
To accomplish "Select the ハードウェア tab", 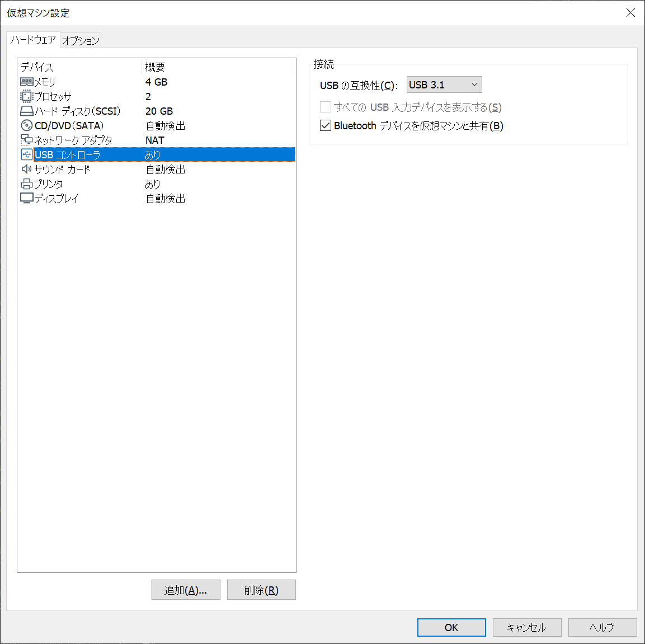I will [x=32, y=40].
